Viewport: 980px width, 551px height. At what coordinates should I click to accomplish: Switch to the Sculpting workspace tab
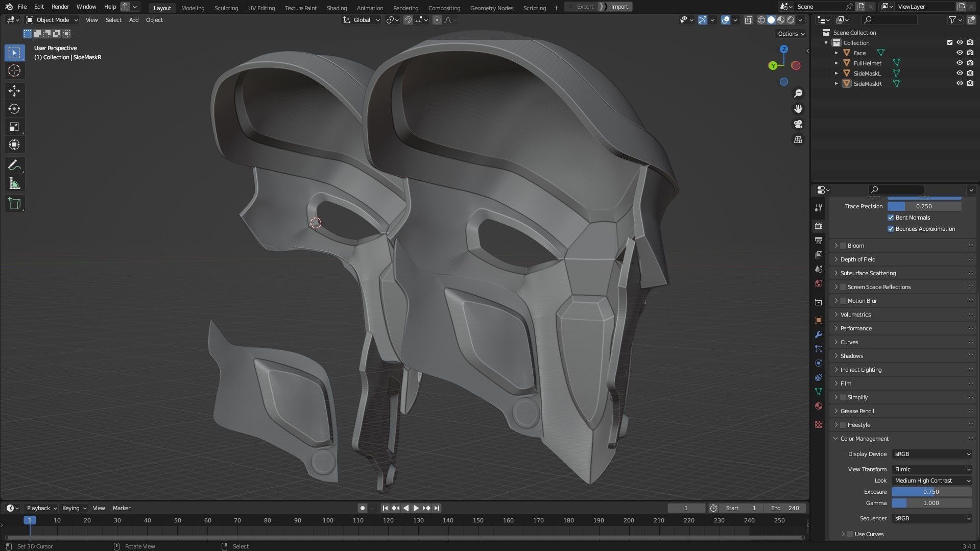[x=226, y=8]
